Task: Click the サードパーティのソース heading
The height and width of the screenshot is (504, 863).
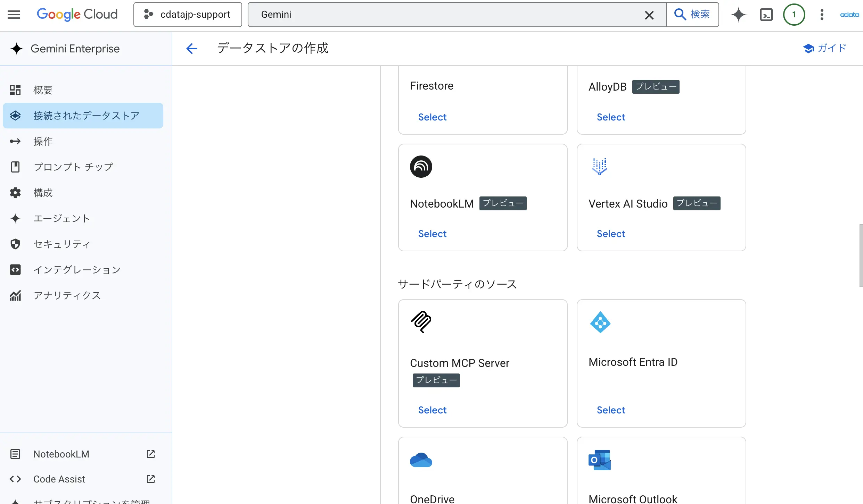Action: point(457,284)
